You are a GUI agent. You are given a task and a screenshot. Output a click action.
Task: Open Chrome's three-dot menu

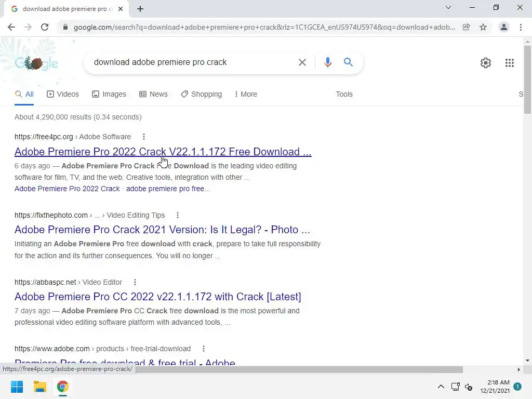[x=521, y=27]
